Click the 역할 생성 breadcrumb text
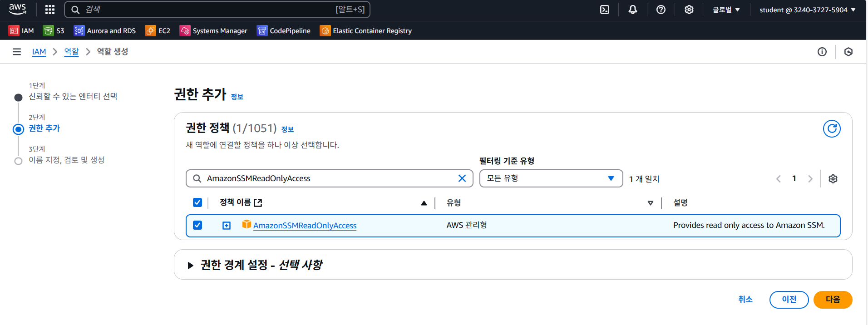 coord(113,51)
